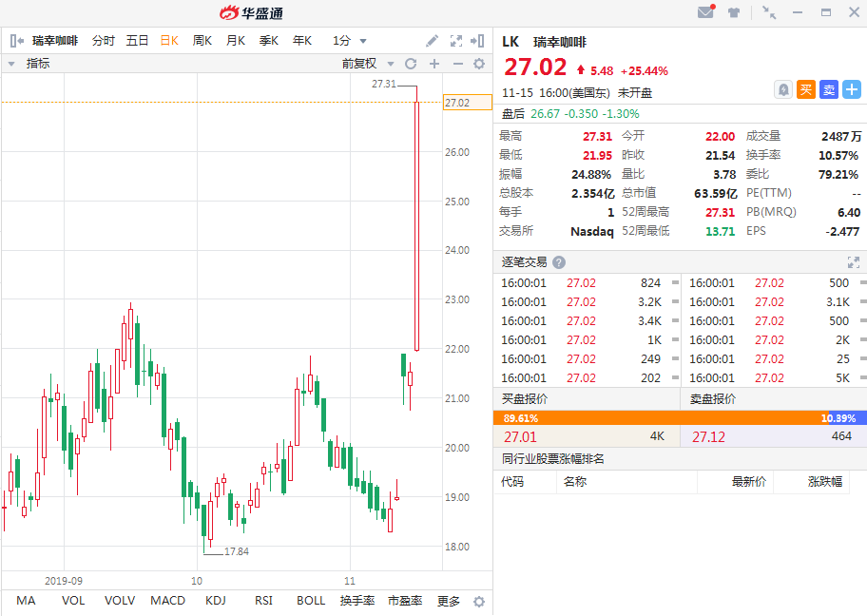
Task: Enable the 市盈率 indicator
Action: [x=405, y=601]
